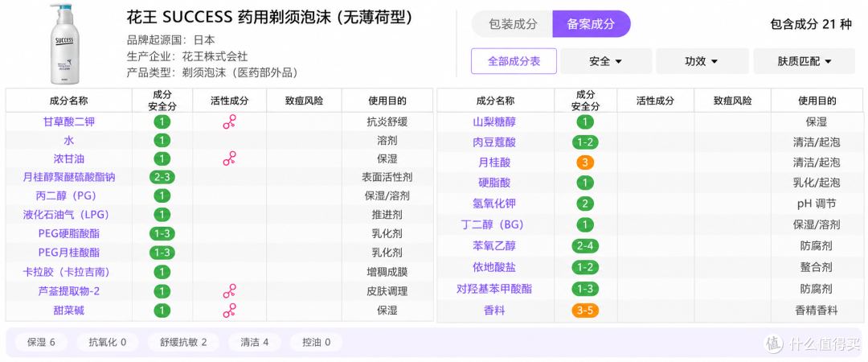Select the 清洁 4 tag
Image resolution: width=868 pixels, height=362 pixels.
coord(254,342)
